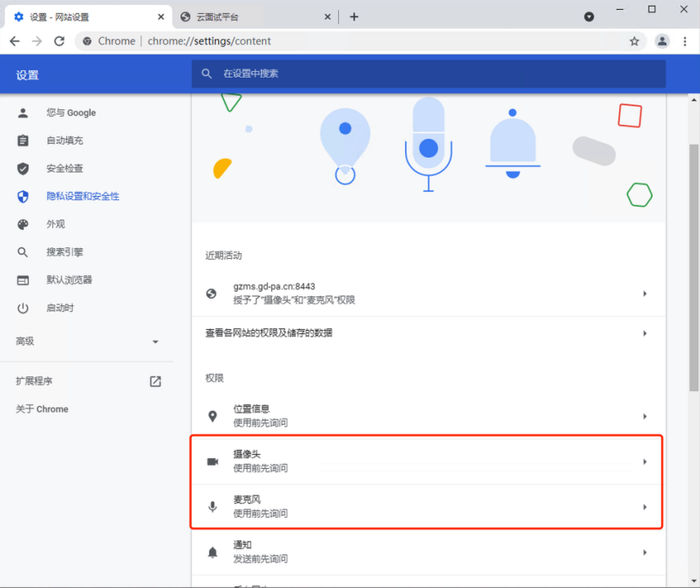Open the 自动填充 section
The height and width of the screenshot is (588, 700).
tap(65, 140)
